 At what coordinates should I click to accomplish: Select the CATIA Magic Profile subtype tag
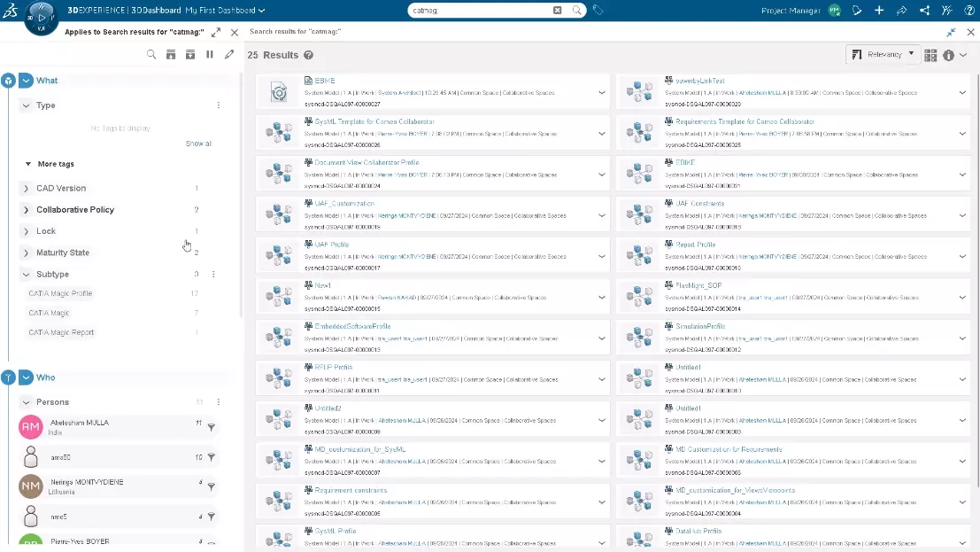click(60, 293)
